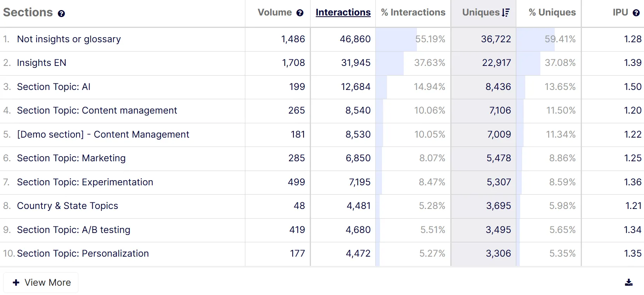644x295 pixels.
Task: Click the 59.41% uniques bar
Action: [535, 39]
